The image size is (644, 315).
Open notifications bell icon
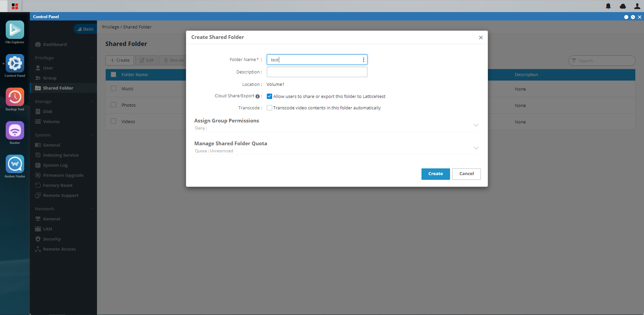click(608, 6)
